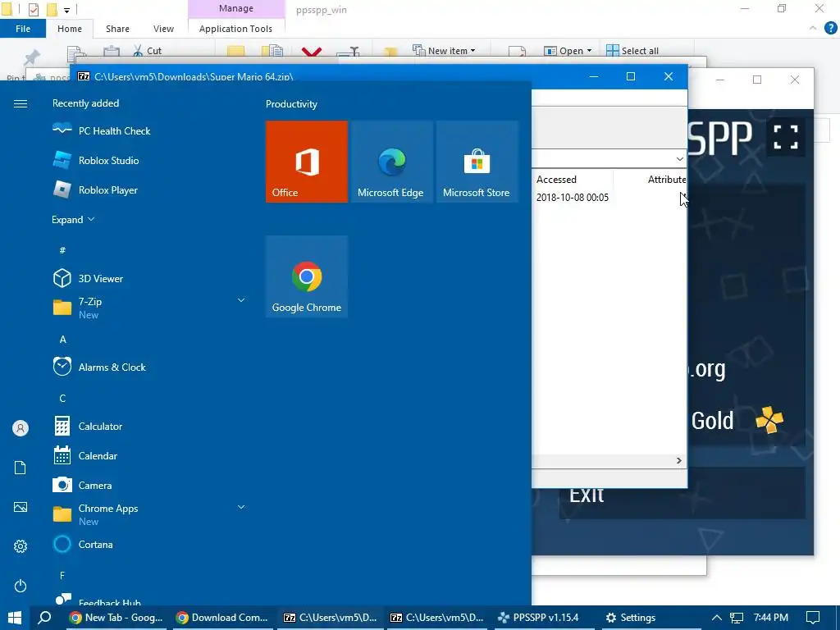
Task: Switch to New Tab Chrome taskbar item
Action: pos(116,618)
